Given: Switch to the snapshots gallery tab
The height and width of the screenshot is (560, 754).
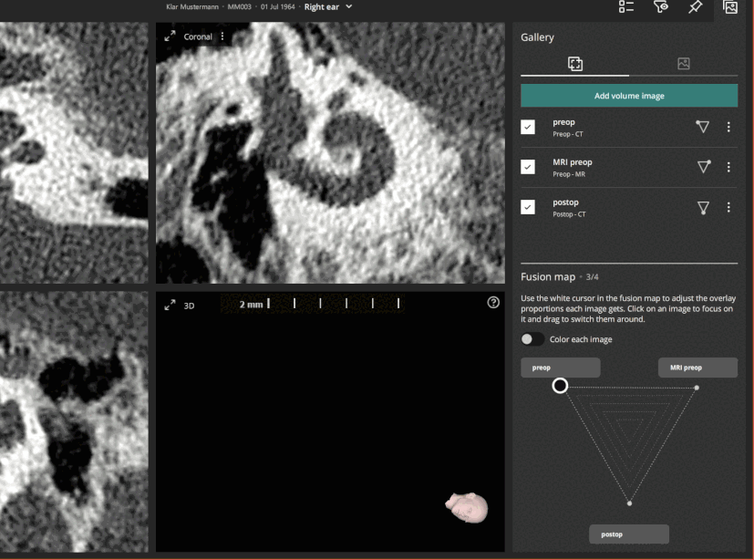Looking at the screenshot, I should (x=683, y=64).
